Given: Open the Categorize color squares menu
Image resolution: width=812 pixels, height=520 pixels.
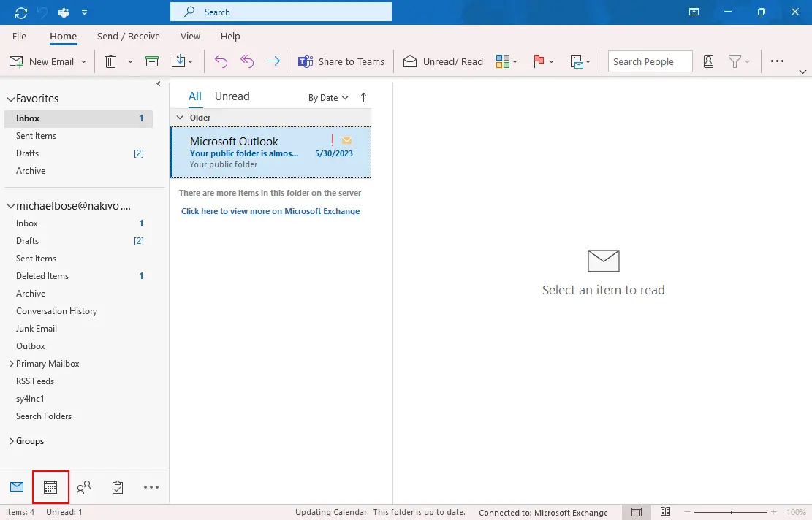Looking at the screenshot, I should [x=506, y=61].
